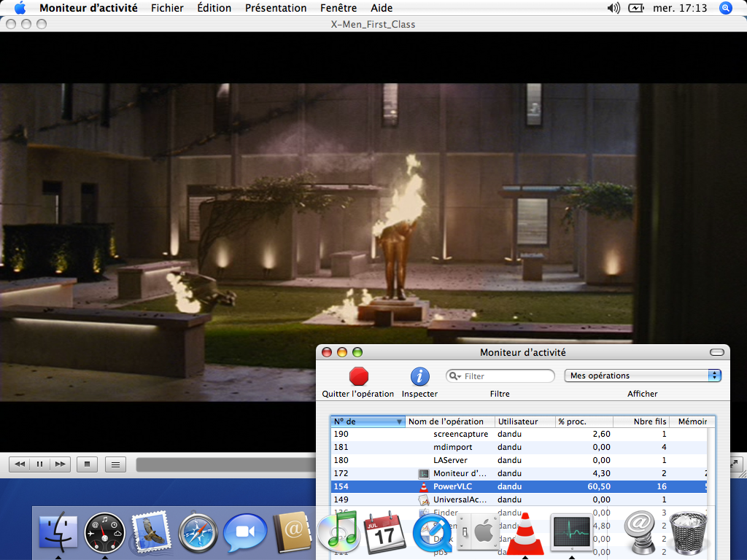
Task: Select the Moniteur d'… process row
Action: [519, 473]
